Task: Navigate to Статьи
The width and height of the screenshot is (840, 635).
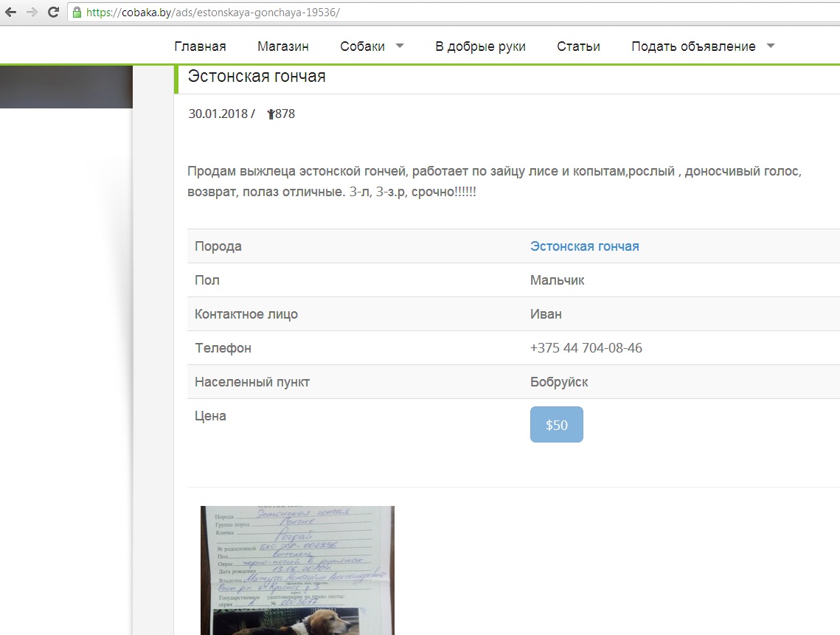Action: click(578, 46)
